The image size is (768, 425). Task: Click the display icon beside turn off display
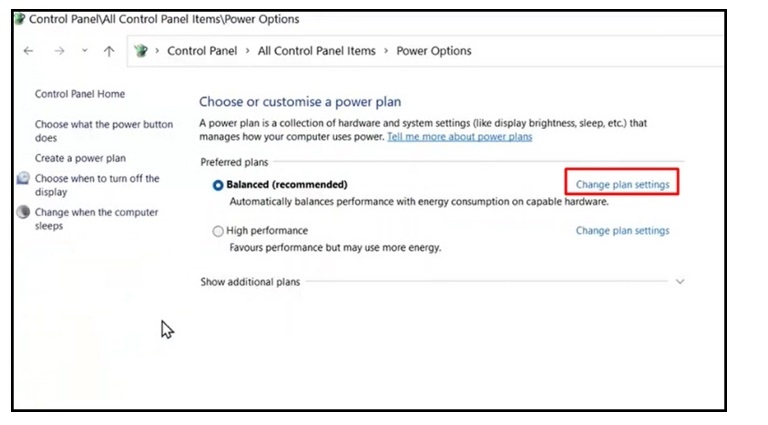[24, 179]
